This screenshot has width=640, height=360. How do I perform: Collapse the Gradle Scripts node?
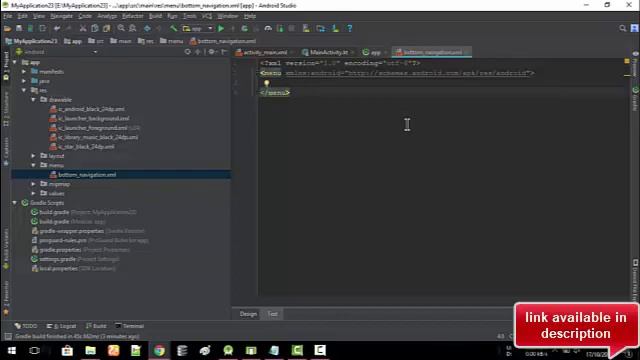pos(15,203)
